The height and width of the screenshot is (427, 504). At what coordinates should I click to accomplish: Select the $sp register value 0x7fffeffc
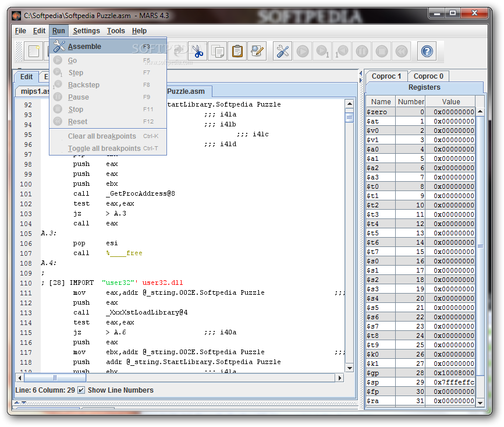tap(450, 382)
